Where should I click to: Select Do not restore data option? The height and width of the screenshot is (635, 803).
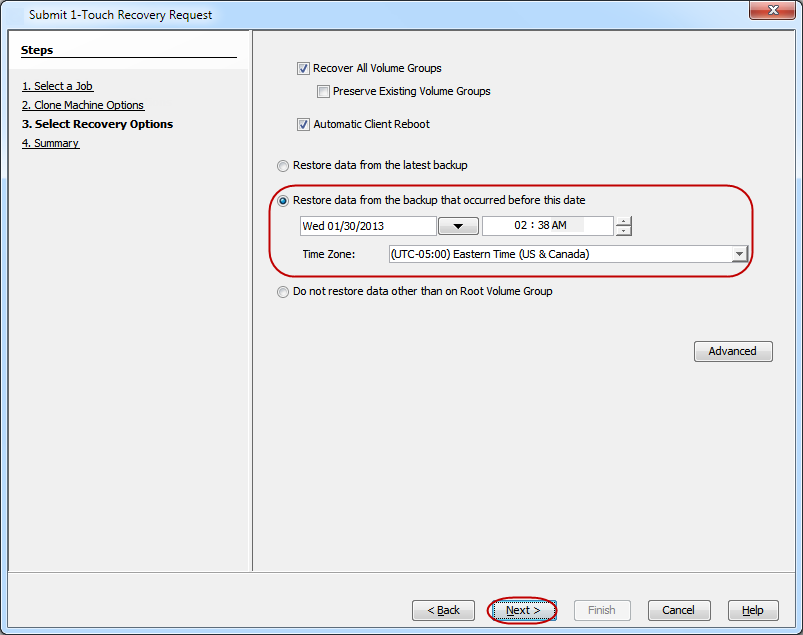[x=284, y=292]
